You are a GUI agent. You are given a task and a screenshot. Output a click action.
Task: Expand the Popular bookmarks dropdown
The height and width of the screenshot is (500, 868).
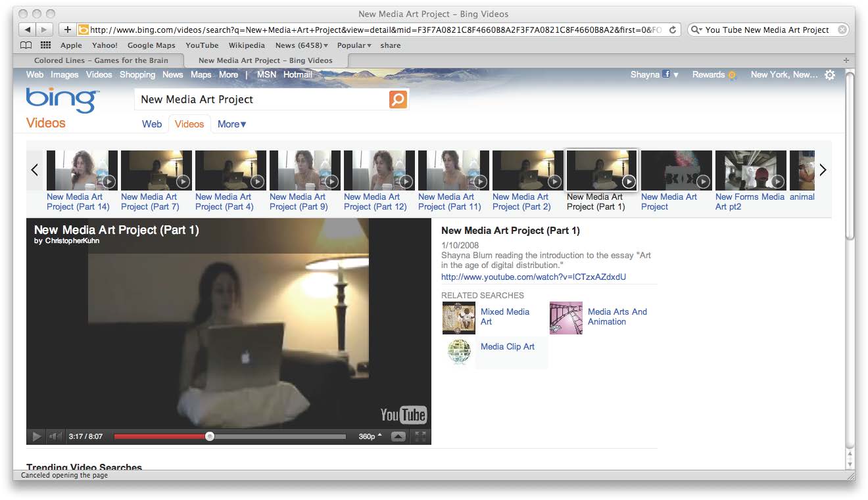(x=354, y=45)
